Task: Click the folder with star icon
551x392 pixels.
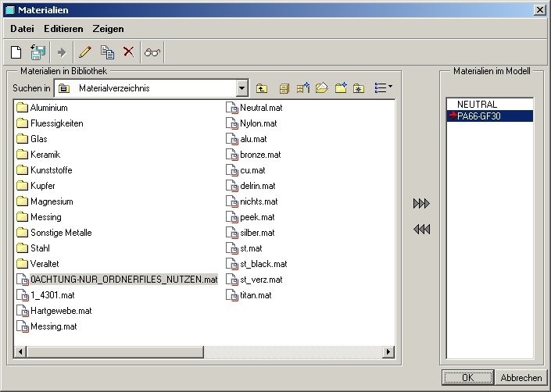Action: pos(359,88)
